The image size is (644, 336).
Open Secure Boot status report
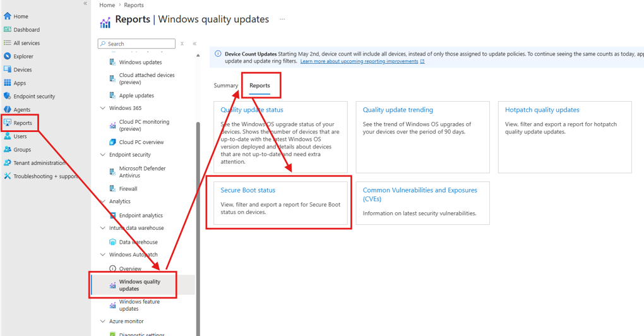click(x=247, y=190)
